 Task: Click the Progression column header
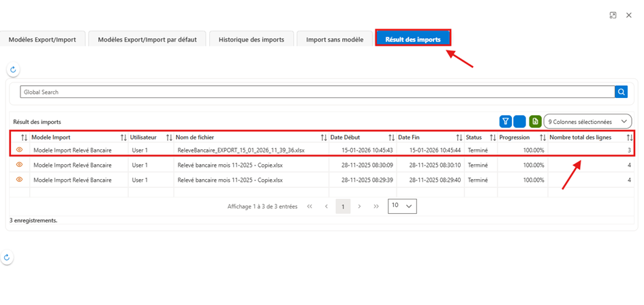click(515, 137)
